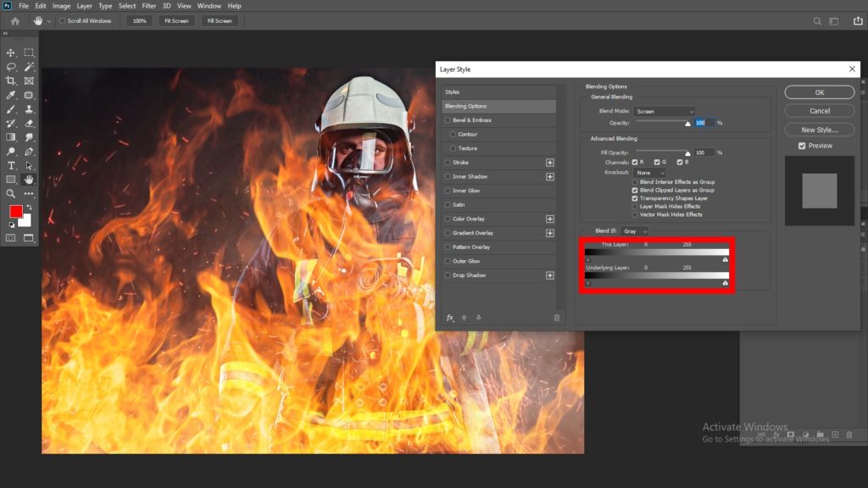Enable the Texture checkbox
868x488 pixels.
[x=453, y=148]
